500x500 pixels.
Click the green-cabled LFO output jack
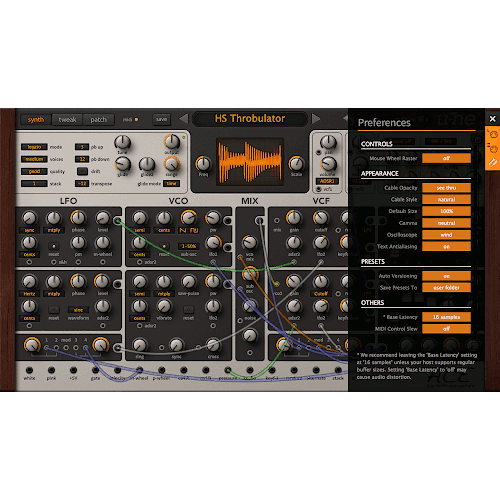(117, 221)
